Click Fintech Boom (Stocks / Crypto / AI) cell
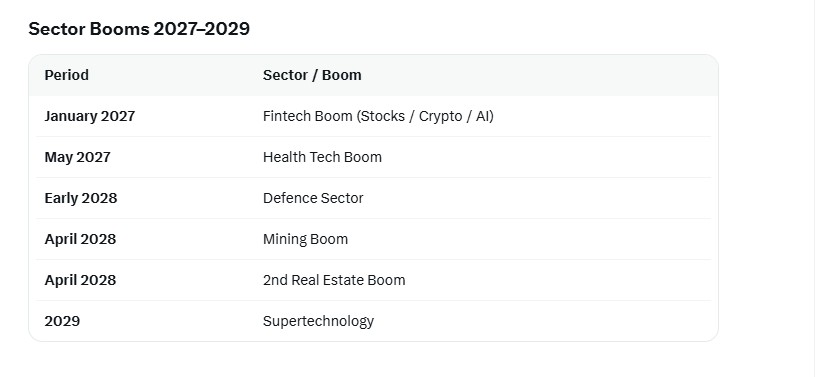The width and height of the screenshot is (824, 377). (x=378, y=116)
